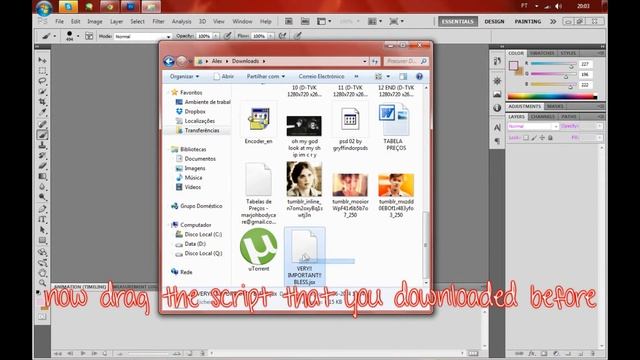
Task: Open the Brush Preset picker dropdown
Action: pos(78,36)
